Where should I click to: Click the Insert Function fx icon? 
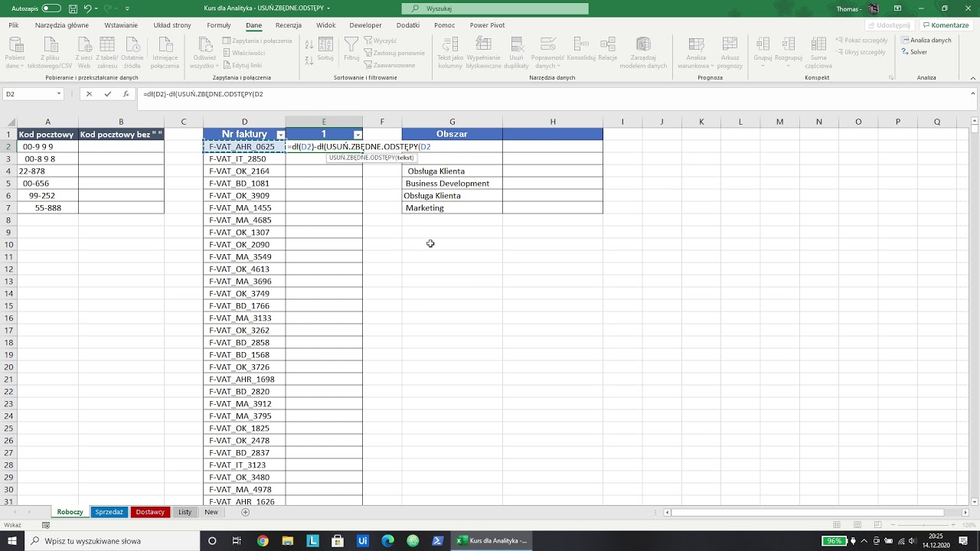click(x=126, y=94)
